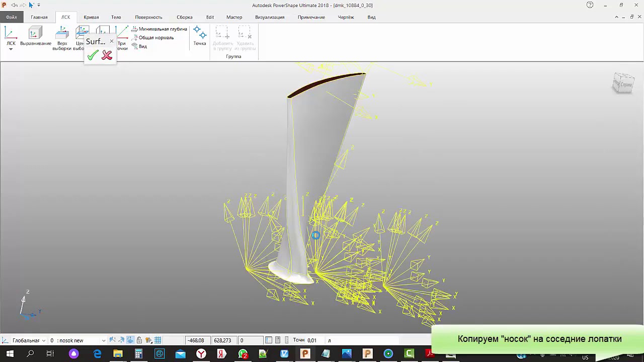
Task: Click the Undo arrow in title bar
Action: pos(14,5)
